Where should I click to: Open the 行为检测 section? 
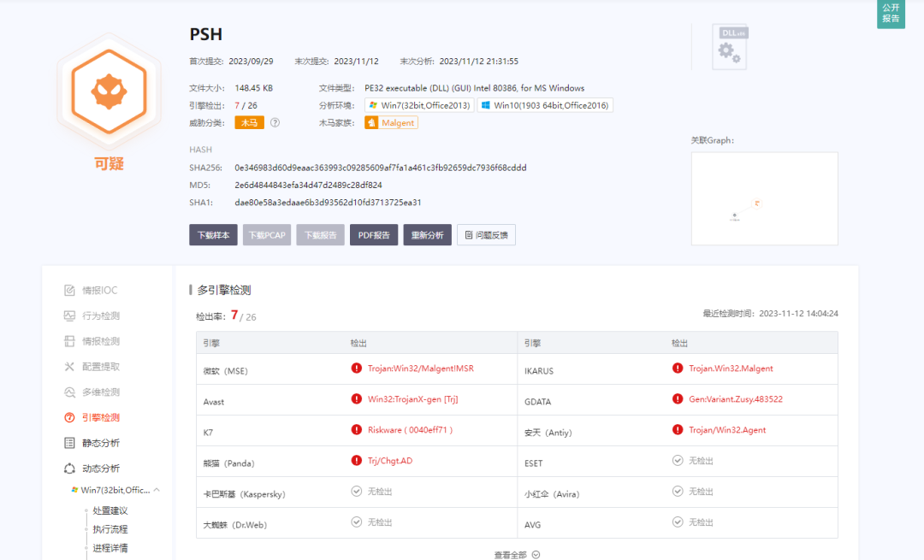pos(101,315)
